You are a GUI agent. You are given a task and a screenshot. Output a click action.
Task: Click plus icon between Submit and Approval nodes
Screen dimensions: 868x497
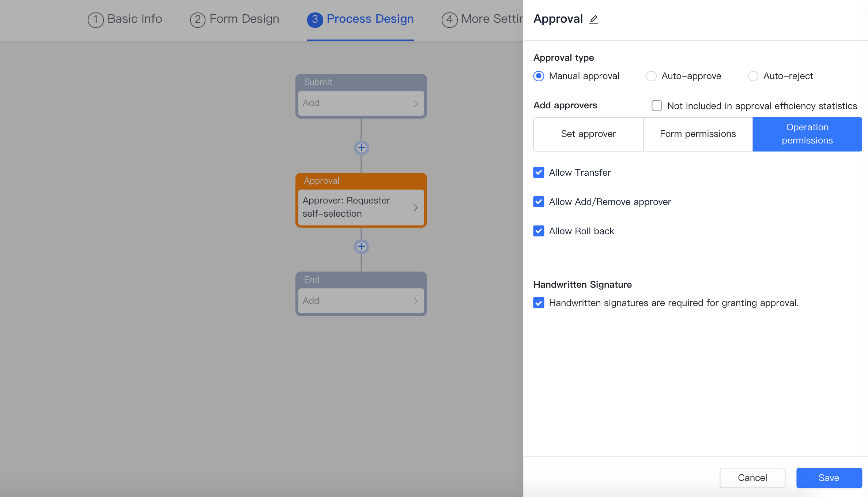(361, 148)
